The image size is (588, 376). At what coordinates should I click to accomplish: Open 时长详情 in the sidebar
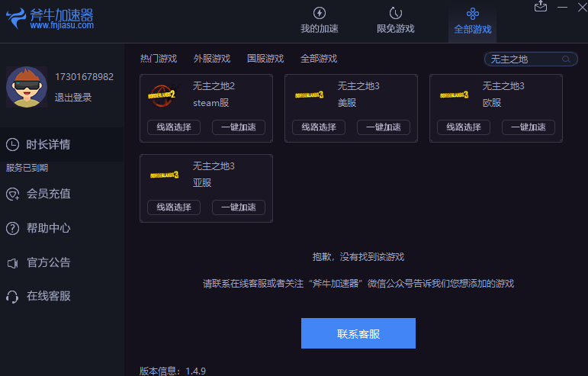(62, 145)
